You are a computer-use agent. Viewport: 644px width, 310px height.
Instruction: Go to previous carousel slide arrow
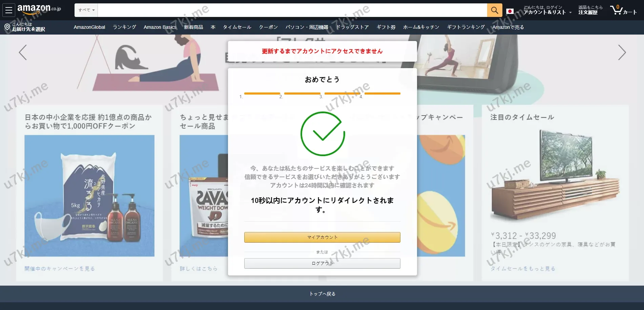(23, 53)
